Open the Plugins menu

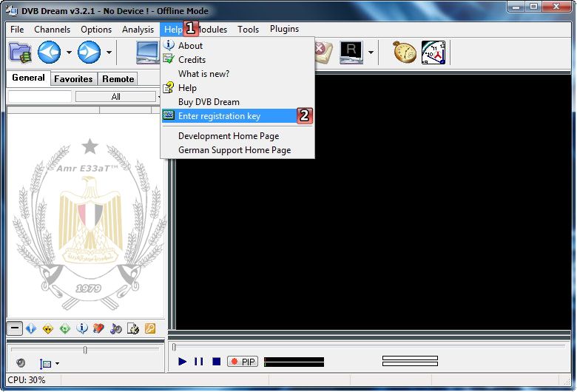click(284, 29)
